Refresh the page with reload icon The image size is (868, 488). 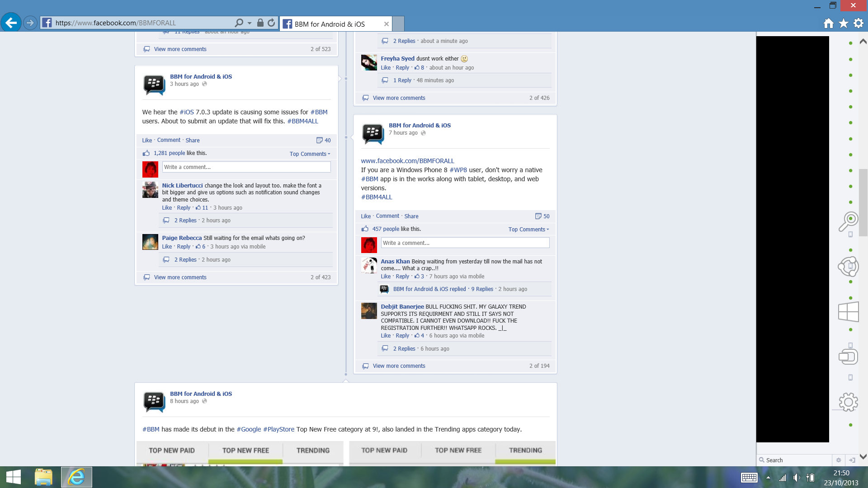pos(271,23)
